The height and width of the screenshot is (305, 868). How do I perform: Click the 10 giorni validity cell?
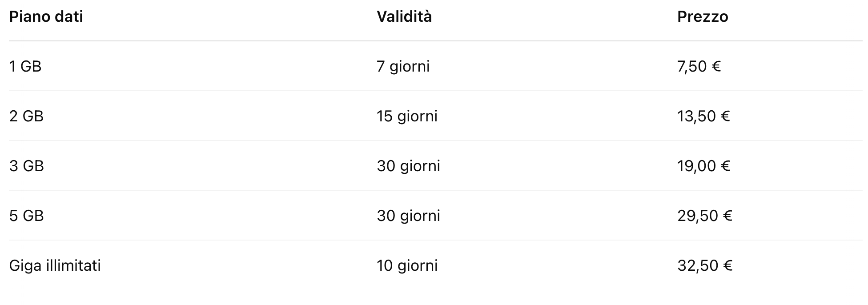coord(407,266)
